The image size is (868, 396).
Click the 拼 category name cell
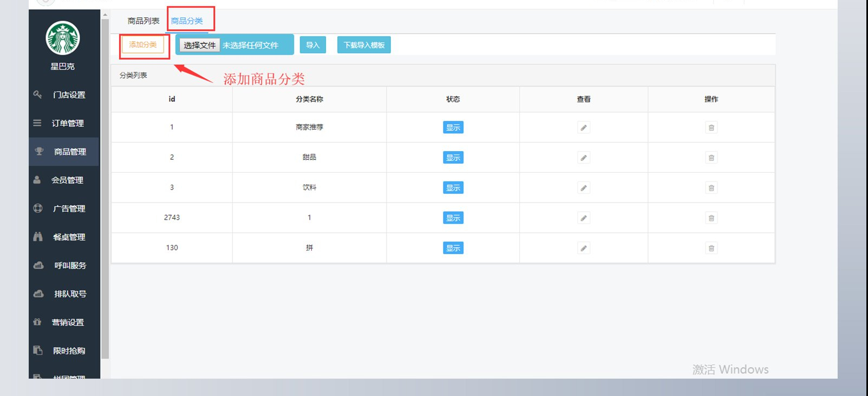pyautogui.click(x=309, y=248)
